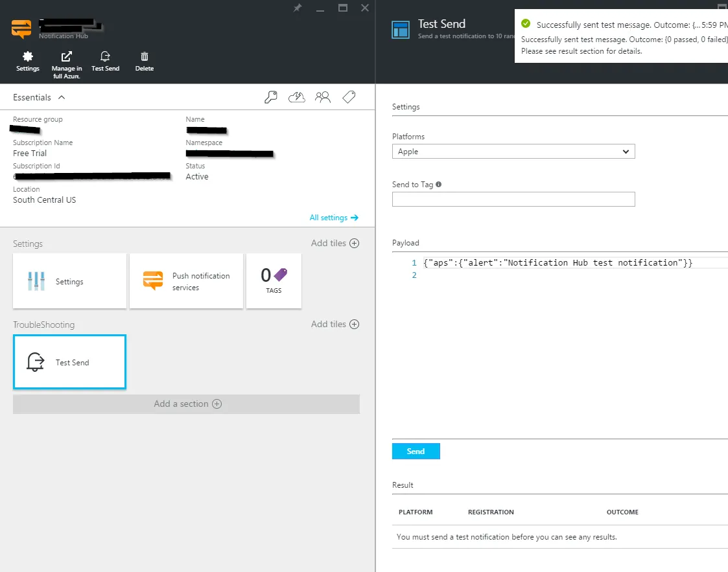
Task: Click Send to Tag info icon
Action: click(x=439, y=184)
